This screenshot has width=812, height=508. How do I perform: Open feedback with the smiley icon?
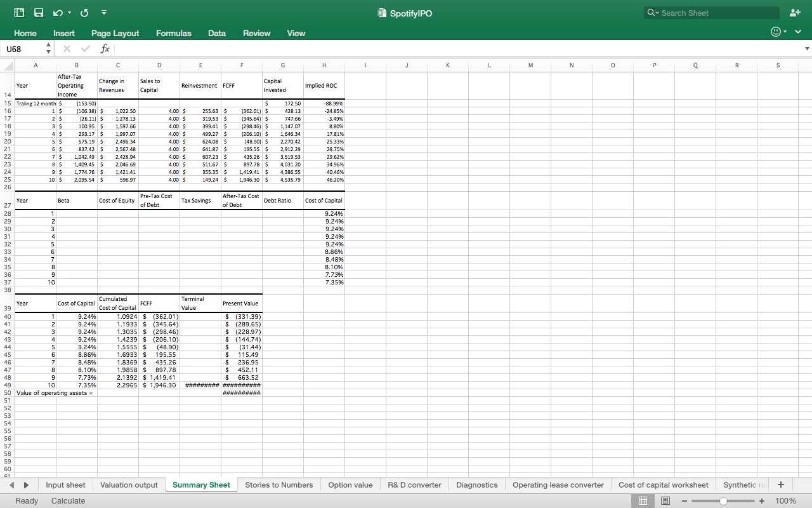[x=775, y=31]
